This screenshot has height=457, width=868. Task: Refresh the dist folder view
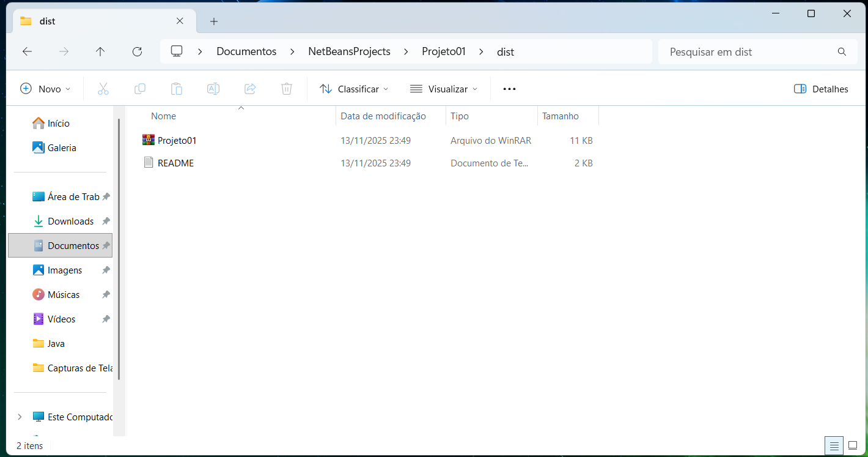tap(137, 52)
